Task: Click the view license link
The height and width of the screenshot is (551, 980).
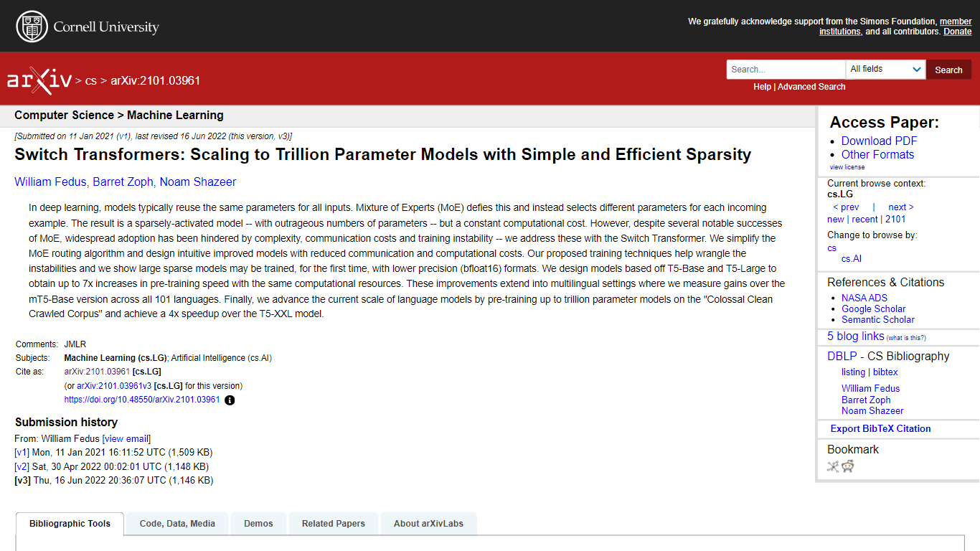Action: tap(847, 167)
